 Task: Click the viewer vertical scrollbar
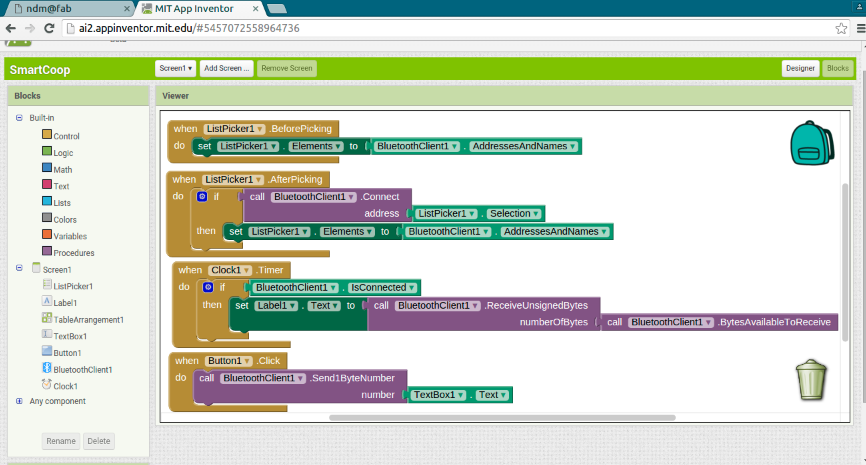point(845,262)
